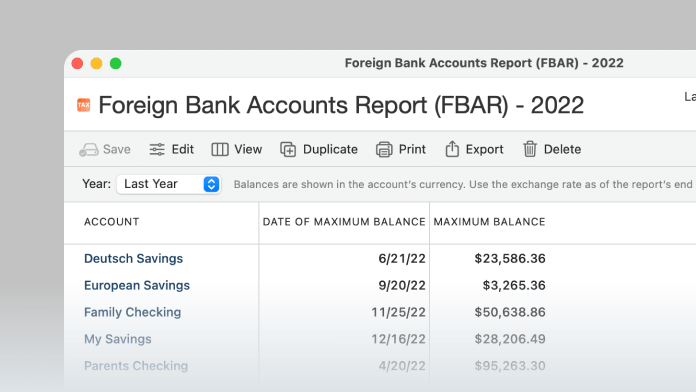Screen dimensions: 696x392
Task: Click the Edit sliders icon
Action: tap(157, 150)
